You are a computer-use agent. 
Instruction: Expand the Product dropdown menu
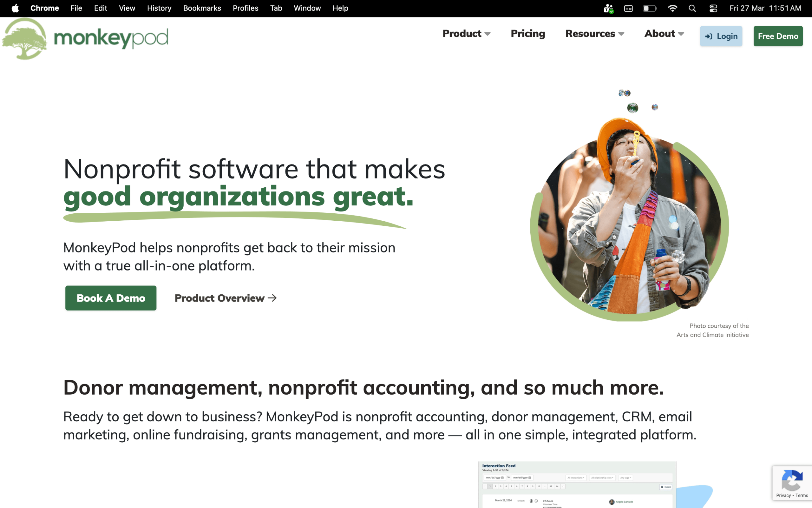click(x=466, y=34)
